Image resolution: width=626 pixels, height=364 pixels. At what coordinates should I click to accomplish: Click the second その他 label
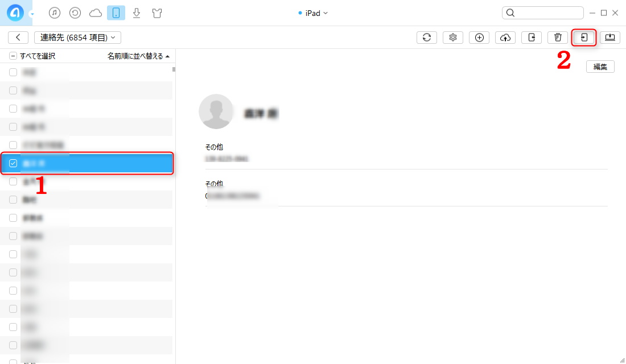point(214,184)
